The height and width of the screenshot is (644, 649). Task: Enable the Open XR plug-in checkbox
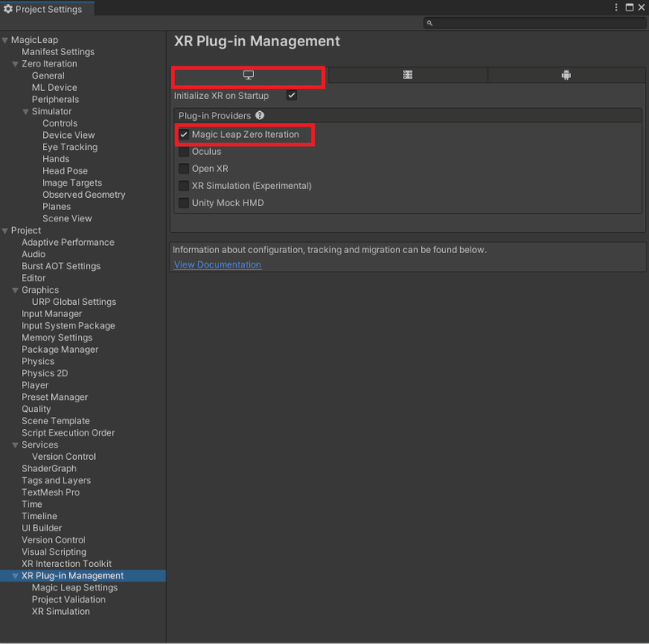coord(184,169)
